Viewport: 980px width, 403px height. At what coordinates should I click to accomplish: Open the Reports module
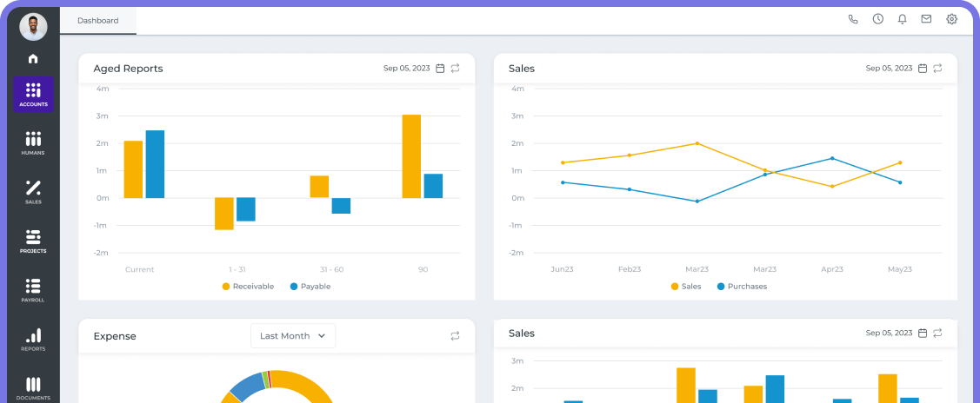[33, 340]
